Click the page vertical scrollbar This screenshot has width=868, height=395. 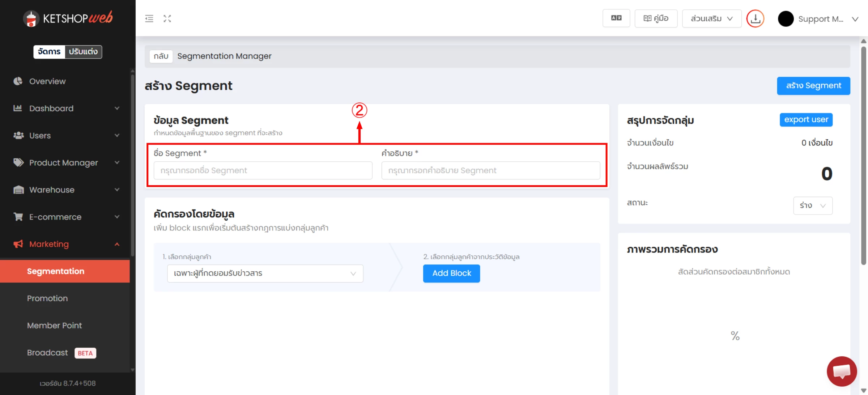pyautogui.click(x=863, y=156)
